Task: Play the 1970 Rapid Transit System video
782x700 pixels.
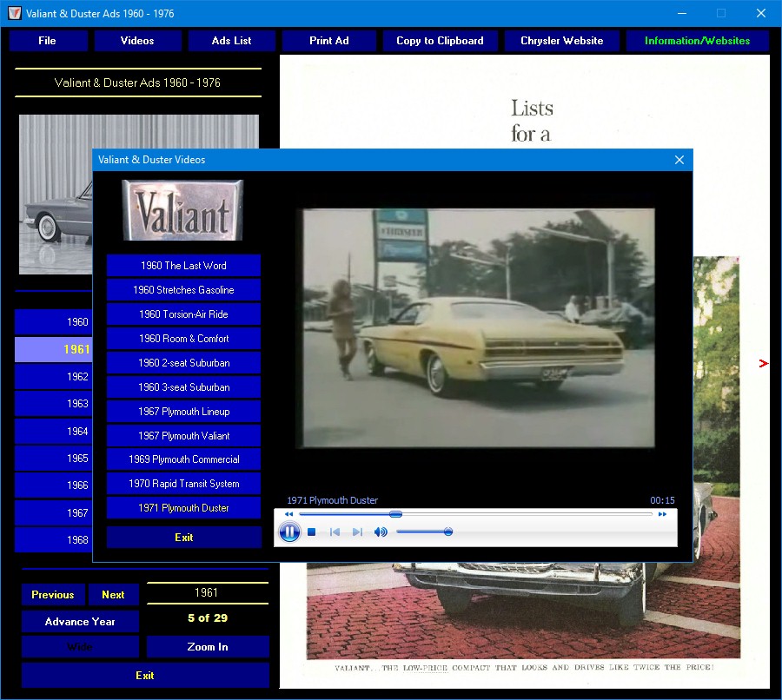Action: pos(183,484)
